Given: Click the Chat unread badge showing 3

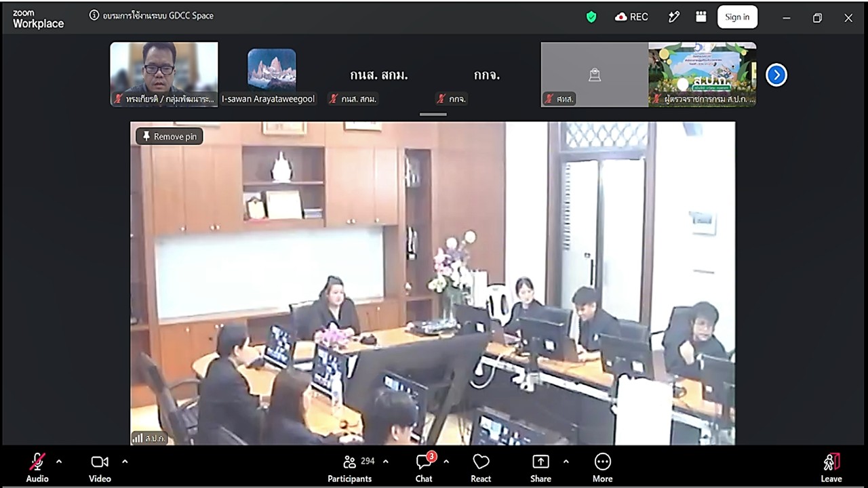Looking at the screenshot, I should click(x=432, y=456).
